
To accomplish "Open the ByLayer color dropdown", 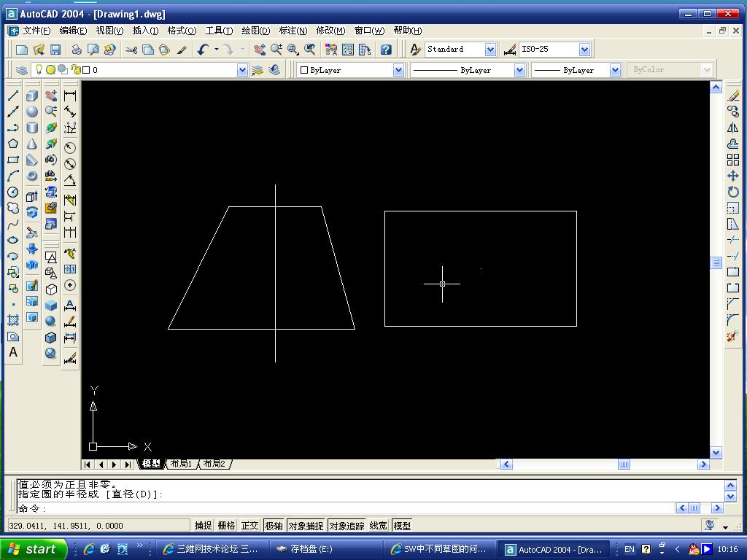I will pyautogui.click(x=398, y=71).
